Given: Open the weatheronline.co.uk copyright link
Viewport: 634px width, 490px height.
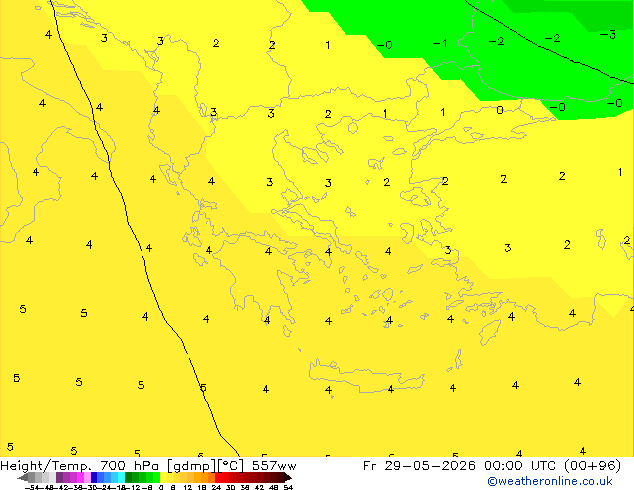Looking at the screenshot, I should point(549,481).
